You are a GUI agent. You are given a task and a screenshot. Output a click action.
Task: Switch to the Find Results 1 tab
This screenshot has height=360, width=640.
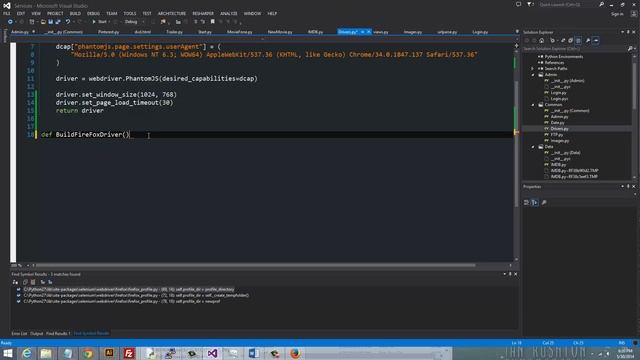point(58,333)
